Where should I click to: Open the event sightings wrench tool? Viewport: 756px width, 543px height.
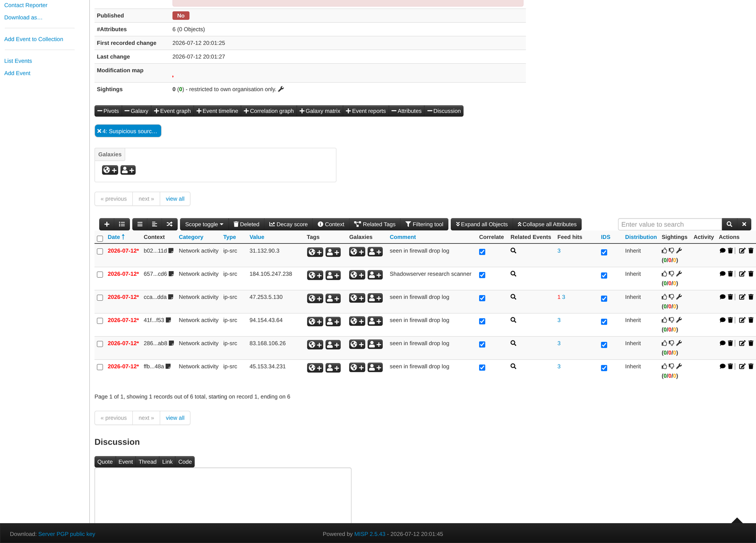click(x=281, y=89)
